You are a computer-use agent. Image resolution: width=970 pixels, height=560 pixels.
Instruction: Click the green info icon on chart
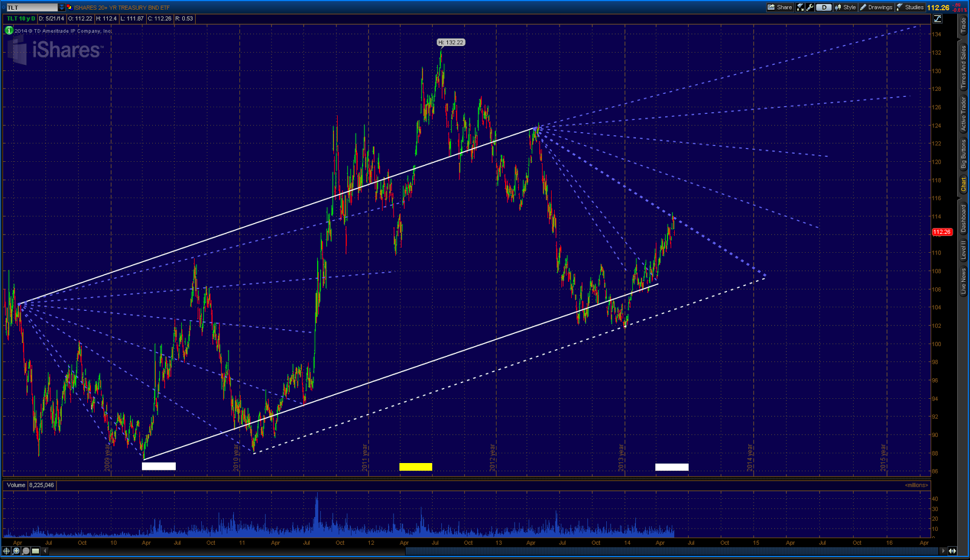click(x=9, y=30)
